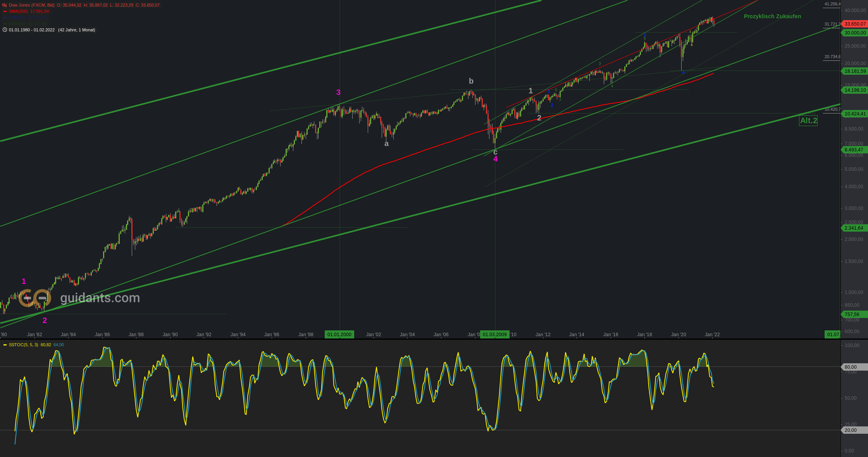Image resolution: width=868 pixels, height=457 pixels.
Task: Select the magenta wave label 1
Action: click(24, 282)
